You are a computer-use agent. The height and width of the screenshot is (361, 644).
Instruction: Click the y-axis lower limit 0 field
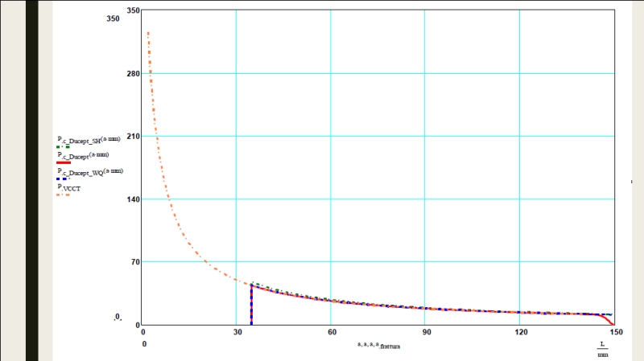click(117, 318)
